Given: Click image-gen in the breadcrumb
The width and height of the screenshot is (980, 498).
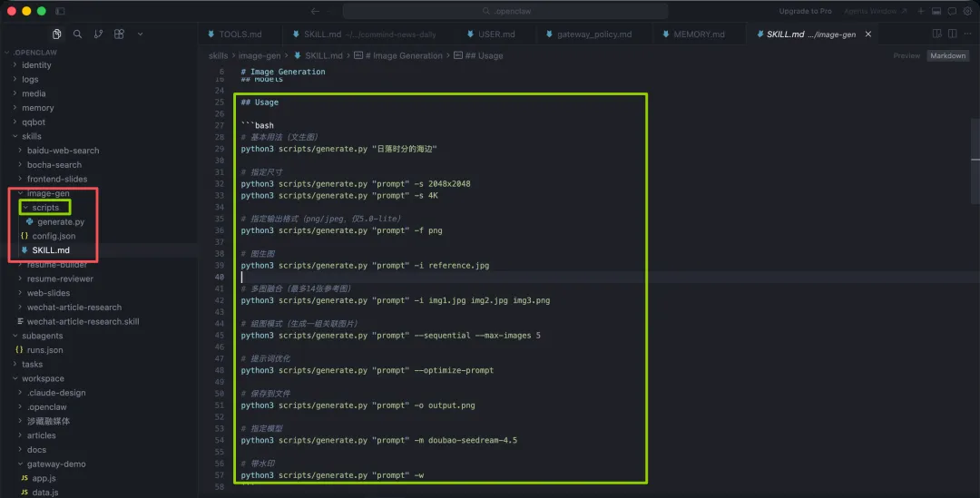Looking at the screenshot, I should click(260, 55).
